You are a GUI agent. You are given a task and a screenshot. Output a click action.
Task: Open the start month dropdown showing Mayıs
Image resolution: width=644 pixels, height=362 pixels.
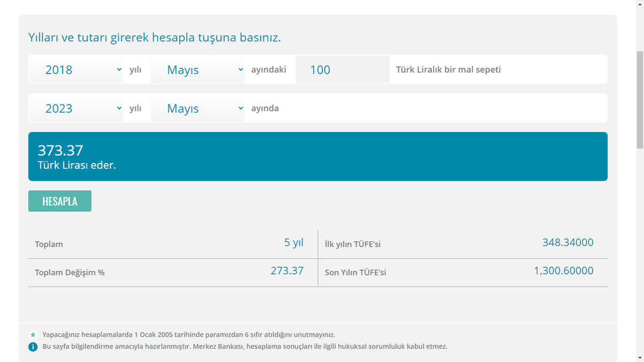[198, 70]
